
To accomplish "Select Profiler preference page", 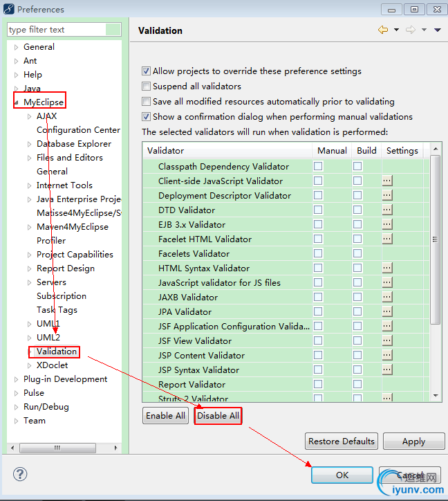I will point(51,241).
